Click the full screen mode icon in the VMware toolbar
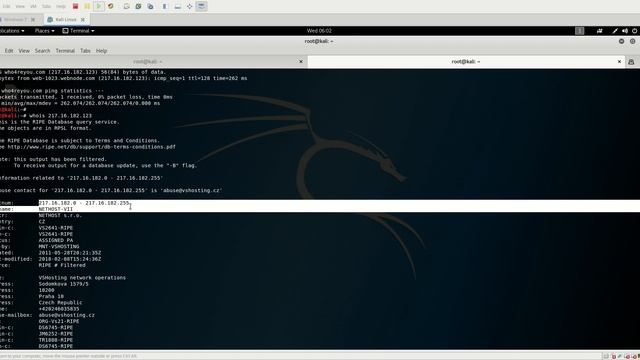This screenshot has height=360, width=640. coord(189,6)
